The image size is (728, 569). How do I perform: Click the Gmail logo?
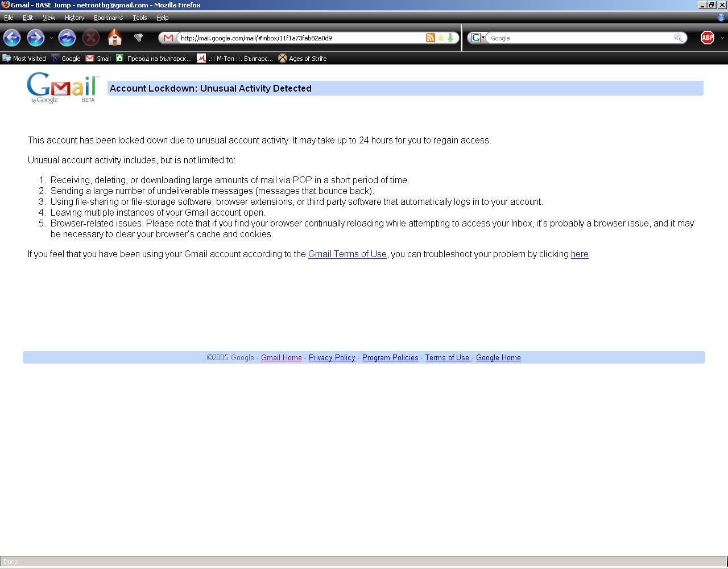(63, 88)
